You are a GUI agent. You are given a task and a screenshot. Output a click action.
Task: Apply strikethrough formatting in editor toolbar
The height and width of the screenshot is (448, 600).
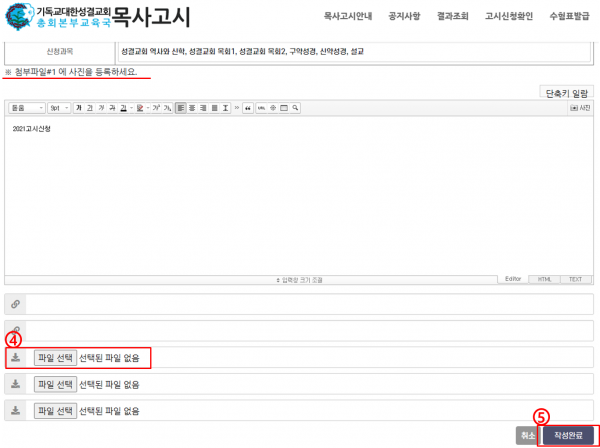pos(112,108)
